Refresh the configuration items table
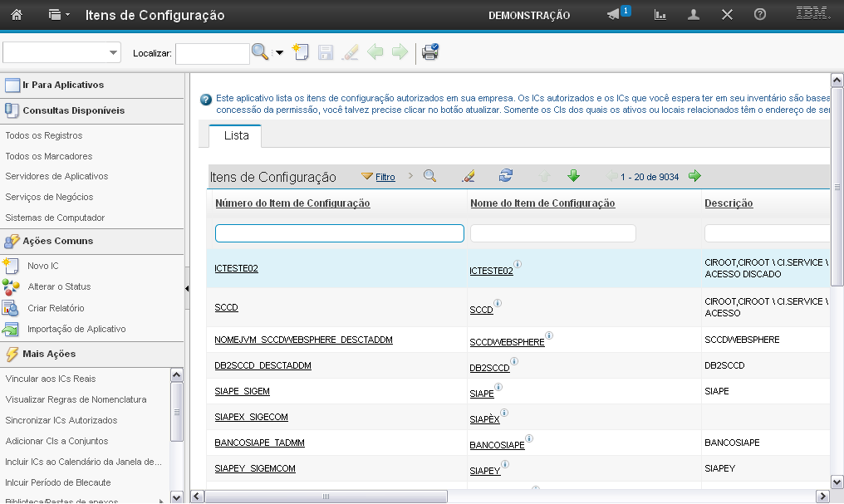This screenshot has width=844, height=504. coord(505,176)
